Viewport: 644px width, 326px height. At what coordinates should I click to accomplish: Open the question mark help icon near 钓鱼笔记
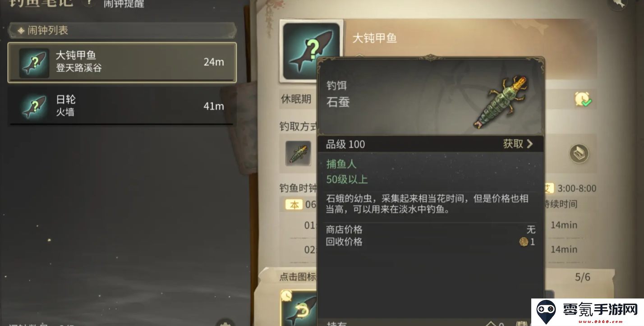(89, 3)
